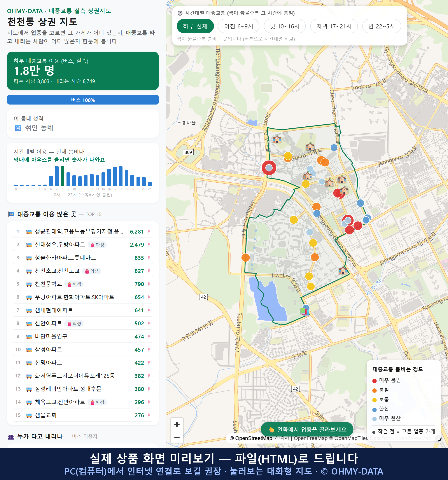Screen dimensions: 448x480
Task: Click the bus icon beside 우방아파트.한화아파트.SK아파트
Action: tap(29, 297)
